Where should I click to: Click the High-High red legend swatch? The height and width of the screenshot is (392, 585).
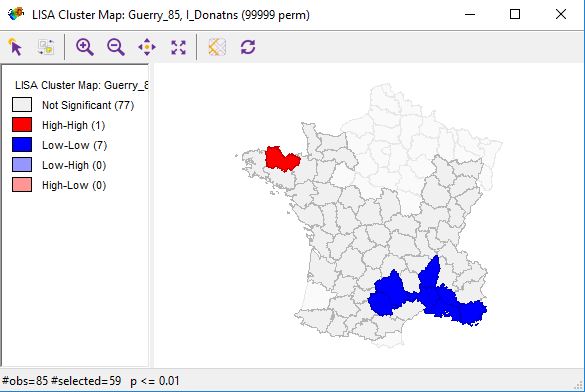22,125
